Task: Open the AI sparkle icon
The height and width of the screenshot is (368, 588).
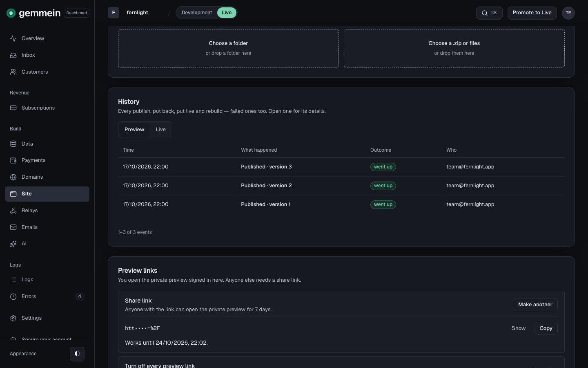Action: [x=13, y=244]
